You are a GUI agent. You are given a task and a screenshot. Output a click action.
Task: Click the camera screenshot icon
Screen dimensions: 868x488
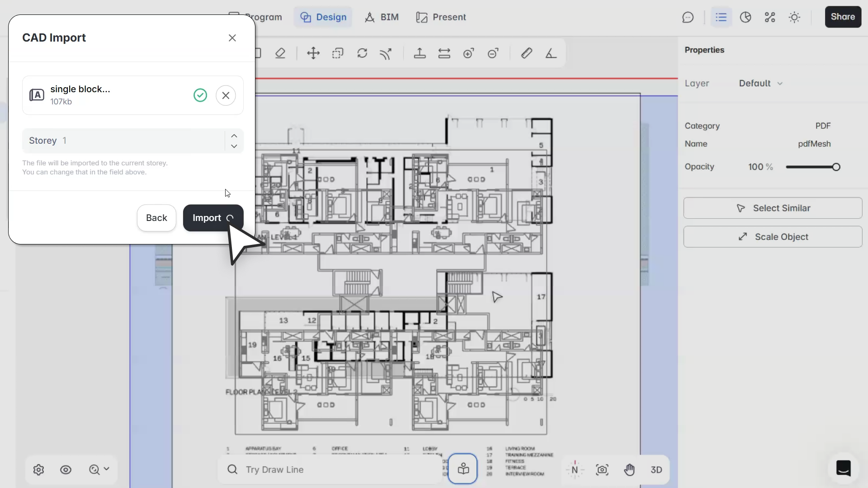602,470
